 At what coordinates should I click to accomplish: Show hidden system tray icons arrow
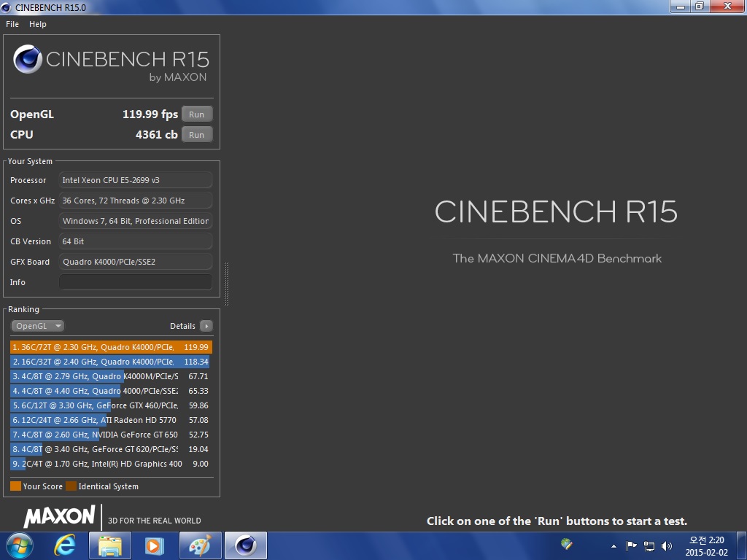[614, 546]
